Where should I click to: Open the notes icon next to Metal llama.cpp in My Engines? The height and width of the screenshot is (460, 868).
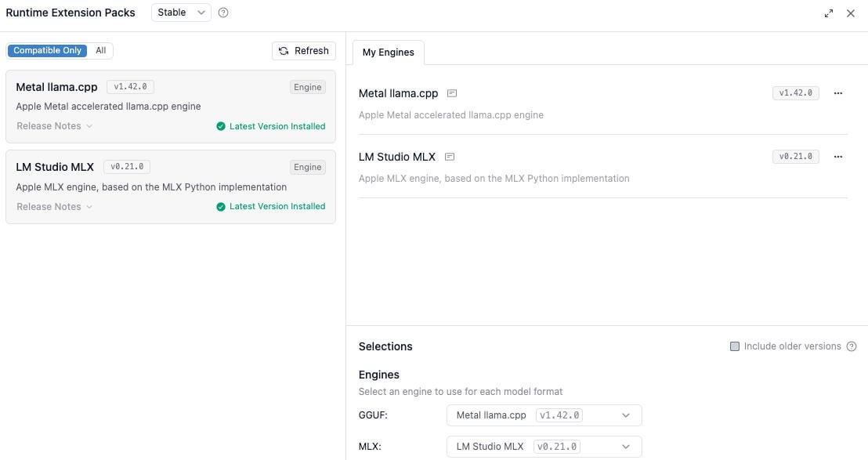tap(452, 93)
